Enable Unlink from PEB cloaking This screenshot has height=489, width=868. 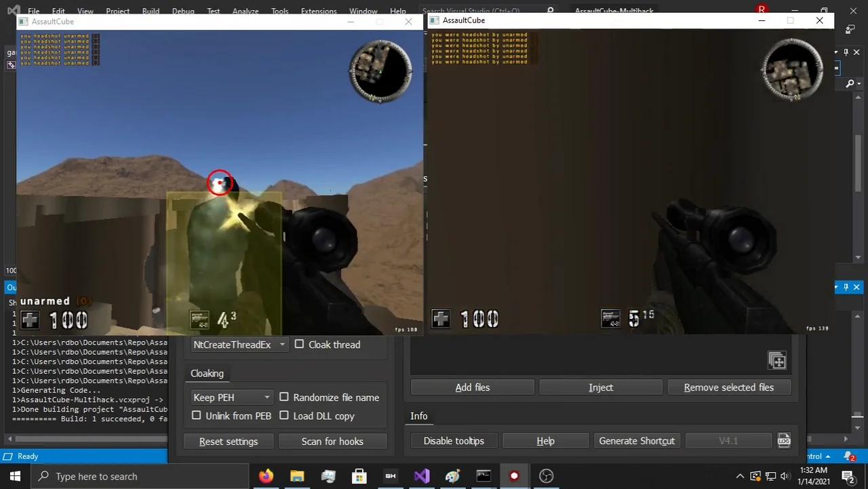point(196,416)
